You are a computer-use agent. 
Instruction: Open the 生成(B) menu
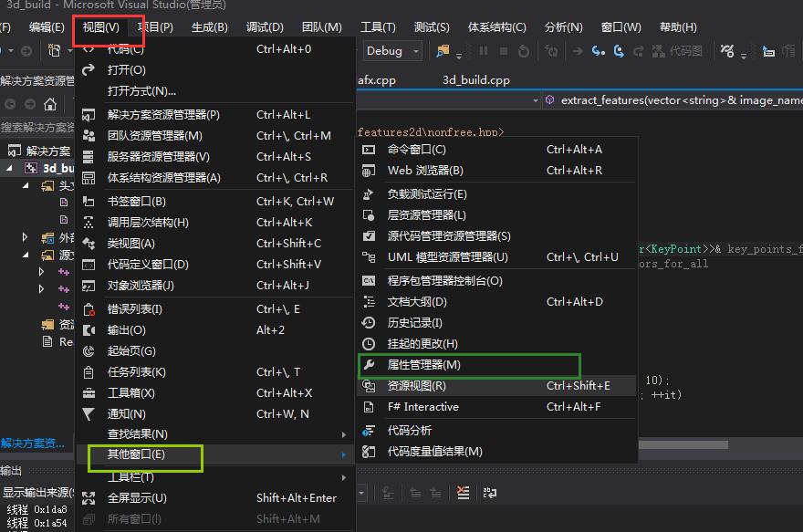tap(210, 27)
